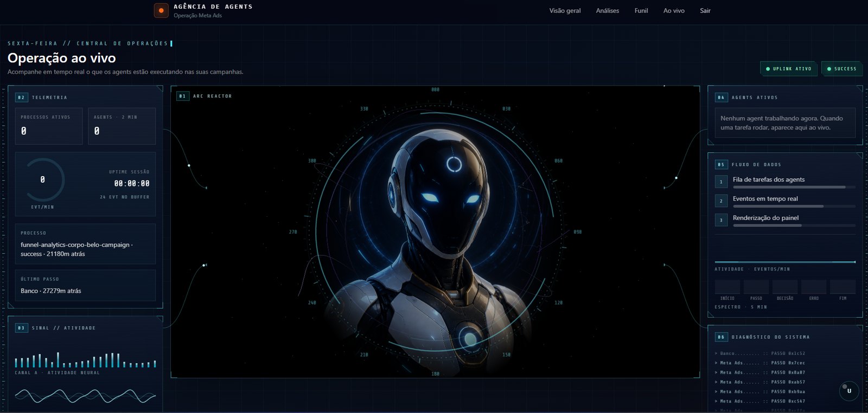
Task: Click the Agents · 2 min counter card
Action: [x=122, y=126]
